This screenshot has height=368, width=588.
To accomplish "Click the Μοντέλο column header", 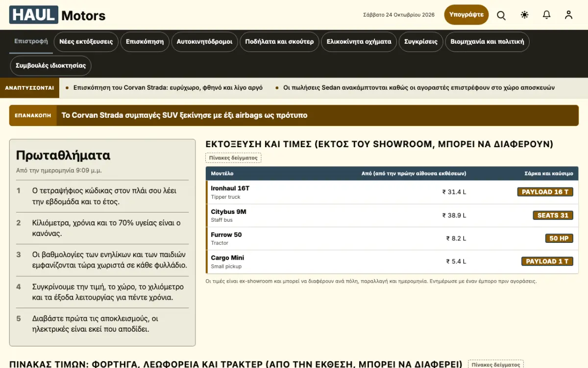I will tap(222, 174).
